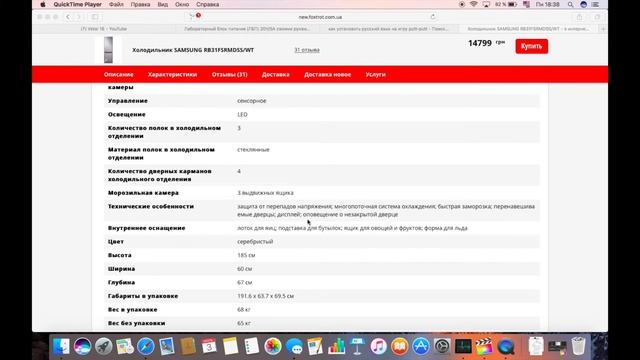Viewport: 640px width, 360px height.
Task: Open Calendar icon in the dock
Action: (209, 347)
